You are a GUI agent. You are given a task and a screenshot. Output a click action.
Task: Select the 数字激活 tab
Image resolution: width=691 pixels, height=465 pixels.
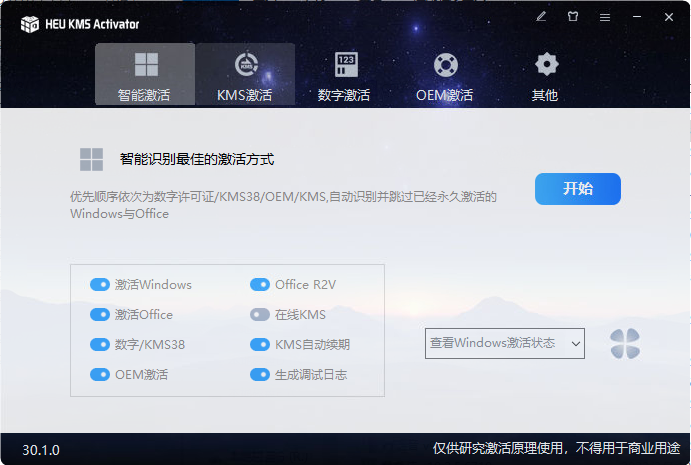[344, 75]
